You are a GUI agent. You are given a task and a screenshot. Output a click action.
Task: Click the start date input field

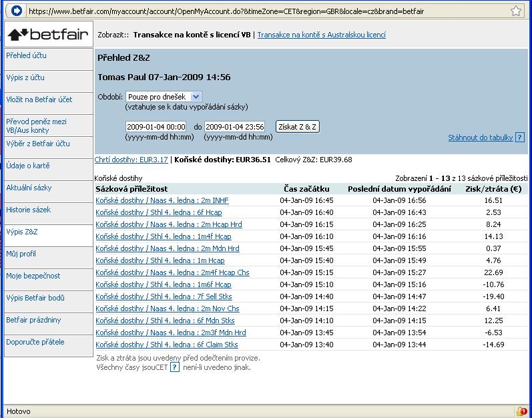(x=156, y=127)
